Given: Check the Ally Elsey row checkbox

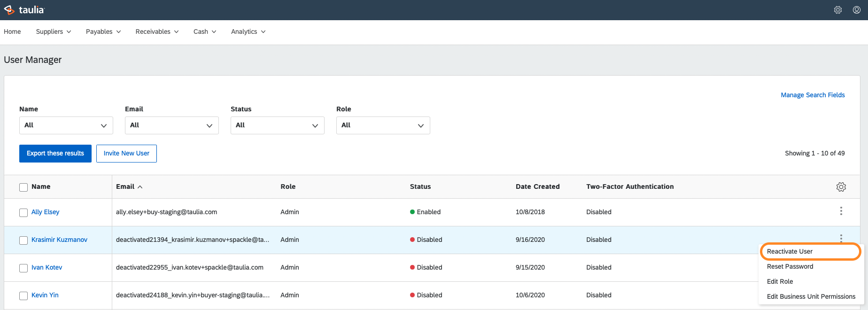Looking at the screenshot, I should (23, 213).
